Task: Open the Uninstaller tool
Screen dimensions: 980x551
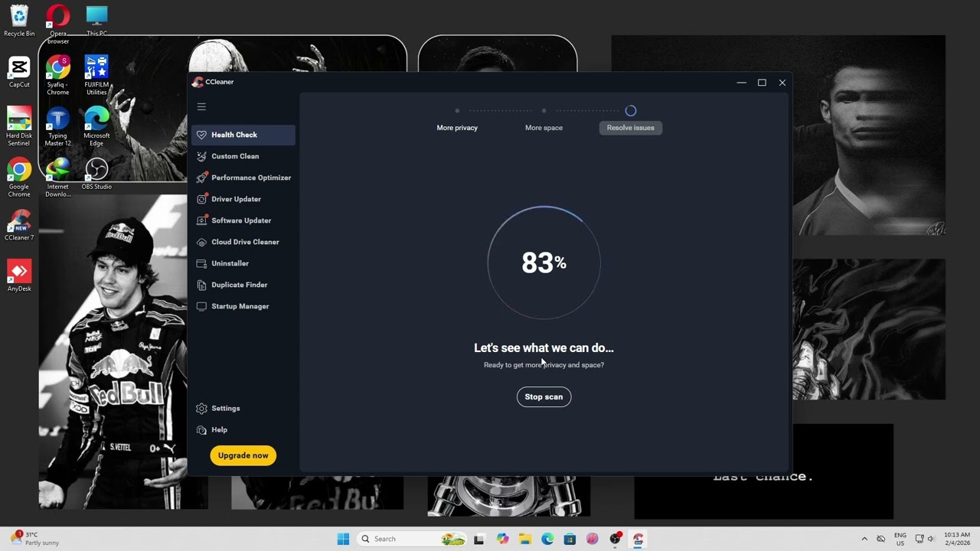Action: click(243, 263)
